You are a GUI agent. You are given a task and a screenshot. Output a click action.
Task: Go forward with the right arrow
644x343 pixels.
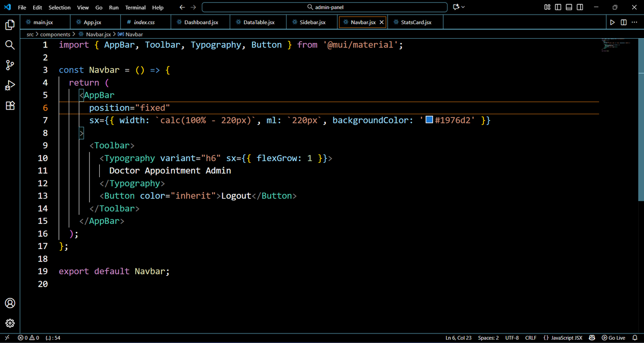(x=193, y=8)
